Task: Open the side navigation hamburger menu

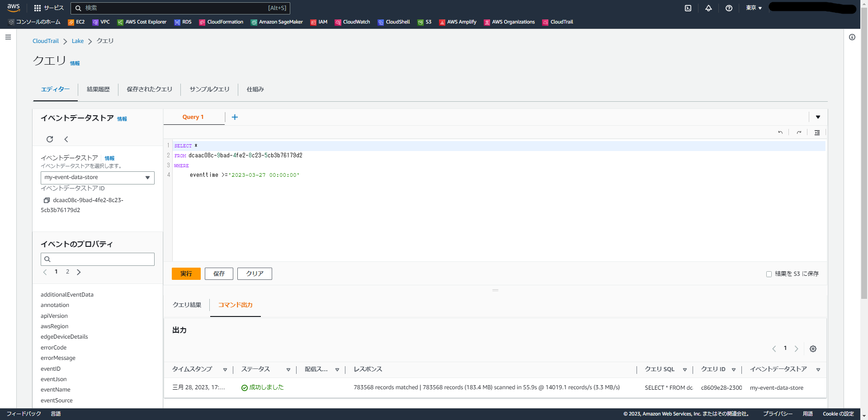Action: coord(8,37)
